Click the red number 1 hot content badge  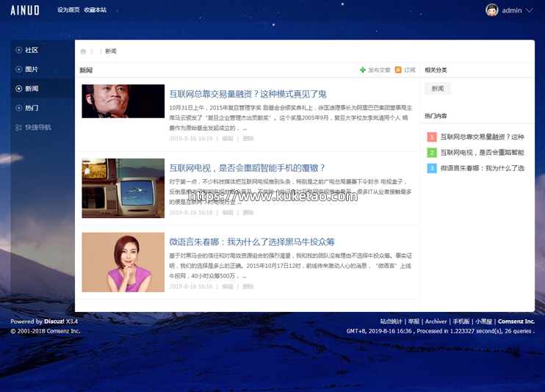coord(432,137)
